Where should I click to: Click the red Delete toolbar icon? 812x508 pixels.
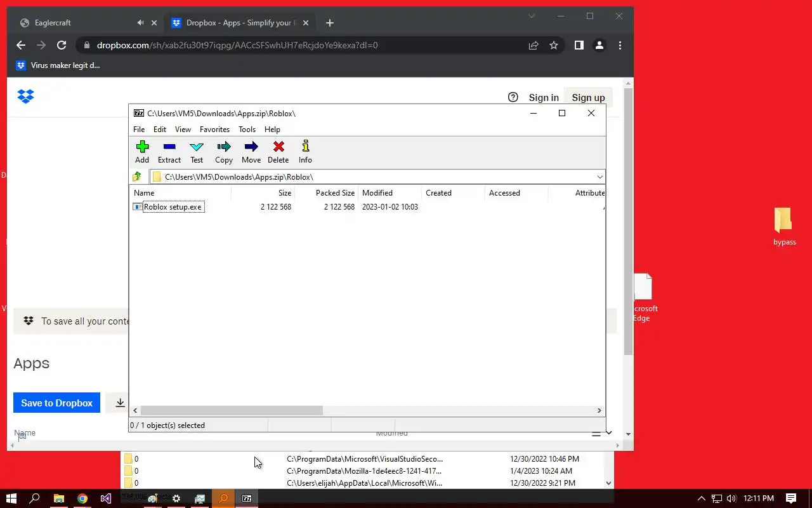click(278, 152)
